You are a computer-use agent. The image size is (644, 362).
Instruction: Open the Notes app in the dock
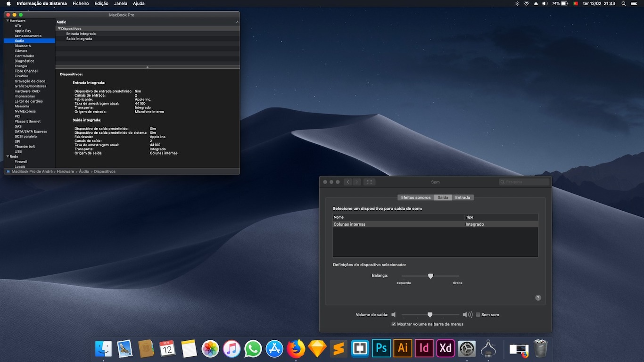pos(189,349)
